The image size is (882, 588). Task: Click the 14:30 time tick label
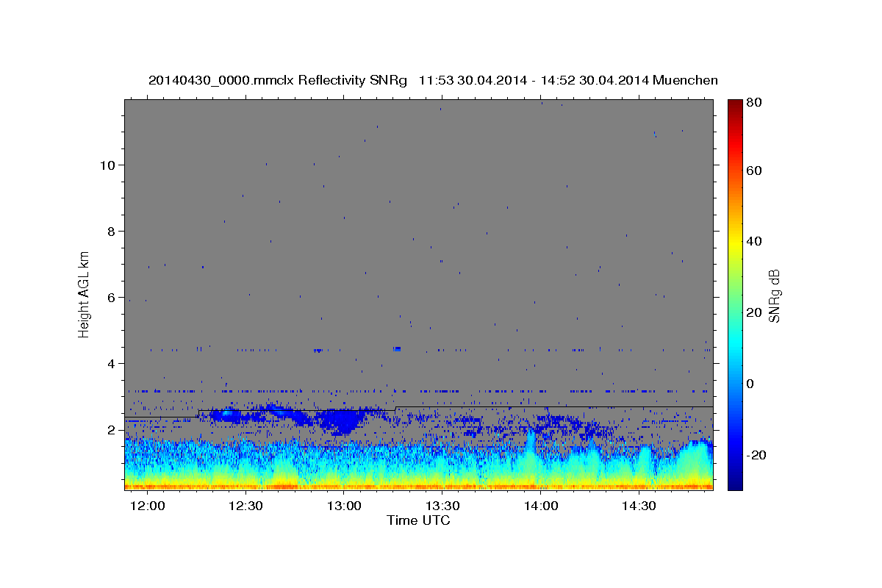click(x=639, y=506)
